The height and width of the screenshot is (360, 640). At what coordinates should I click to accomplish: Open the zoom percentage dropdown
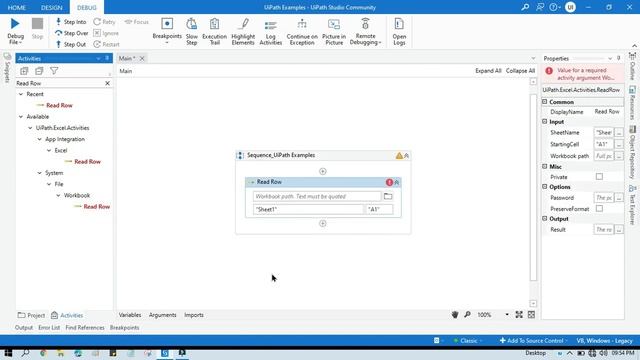(x=507, y=315)
